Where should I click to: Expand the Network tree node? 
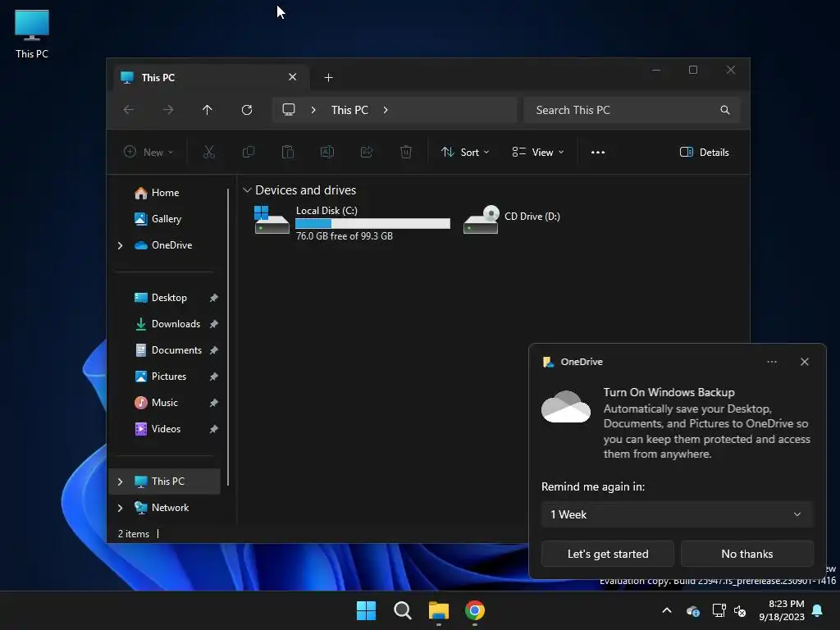click(x=120, y=508)
